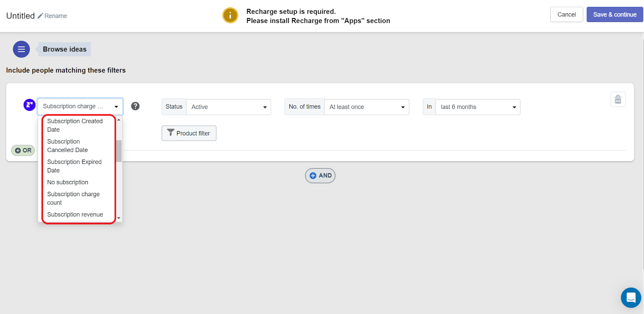
Task: Open the chat support bubble
Action: coord(631,298)
